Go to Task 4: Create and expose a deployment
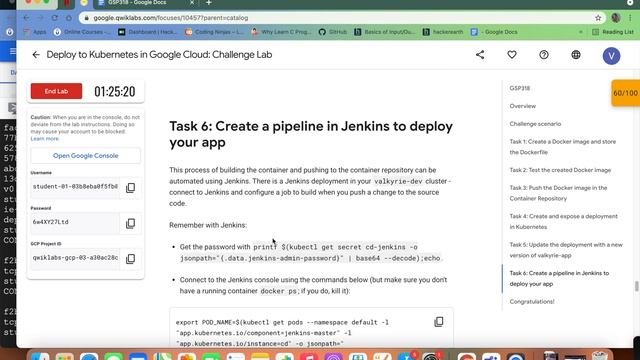The width and height of the screenshot is (640, 360). pyautogui.click(x=563, y=222)
